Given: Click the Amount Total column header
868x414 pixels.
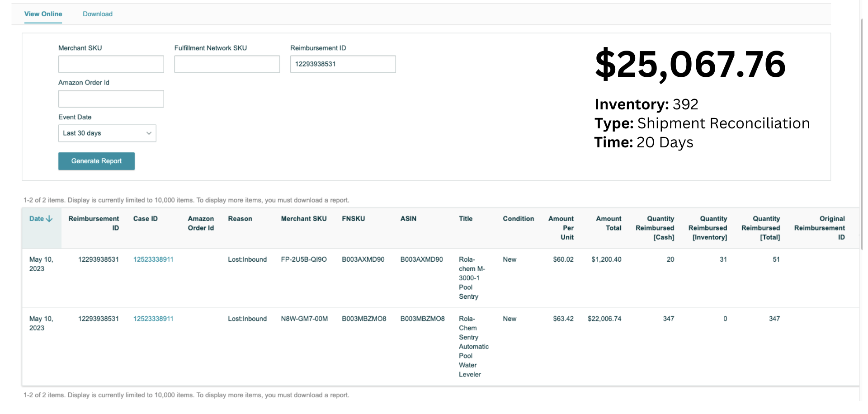Looking at the screenshot, I should [x=609, y=223].
